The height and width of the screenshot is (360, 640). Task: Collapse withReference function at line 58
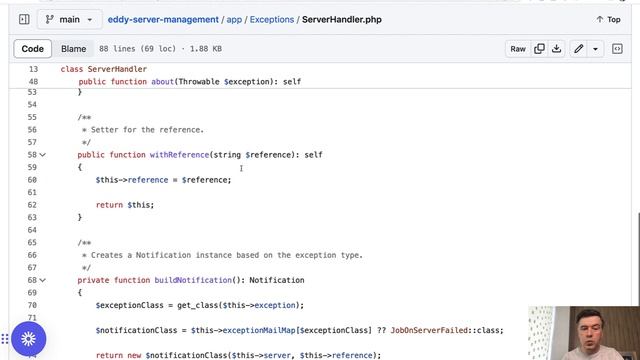tap(42, 155)
